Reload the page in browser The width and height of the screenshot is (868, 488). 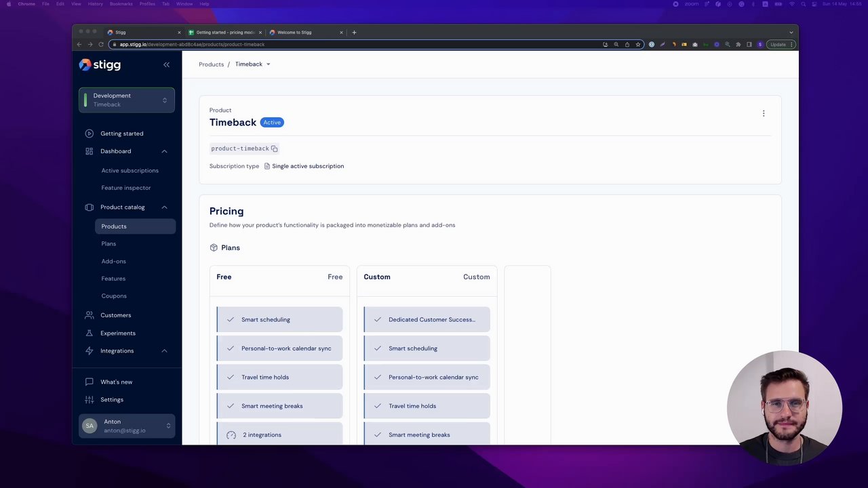coord(100,45)
